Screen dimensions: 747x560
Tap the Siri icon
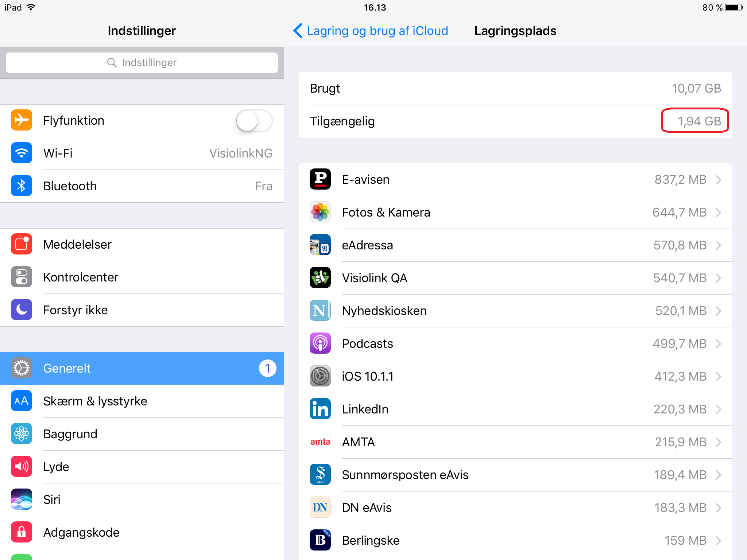point(22,499)
